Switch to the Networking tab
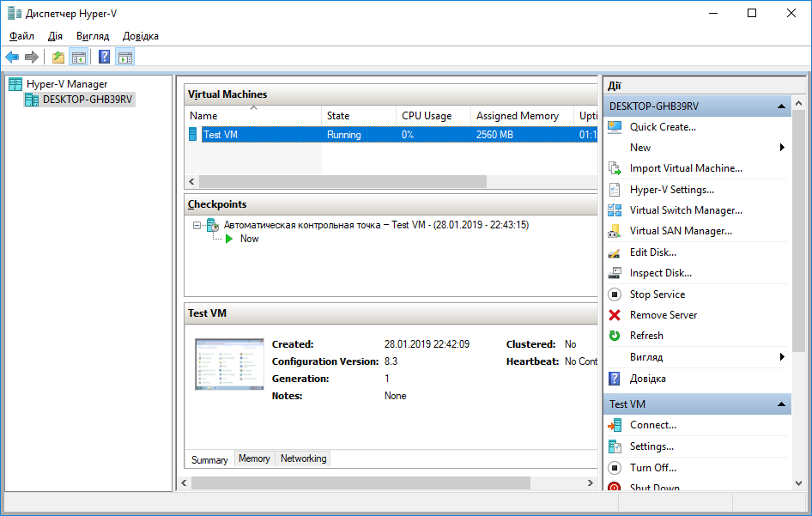The image size is (812, 516). [x=304, y=458]
